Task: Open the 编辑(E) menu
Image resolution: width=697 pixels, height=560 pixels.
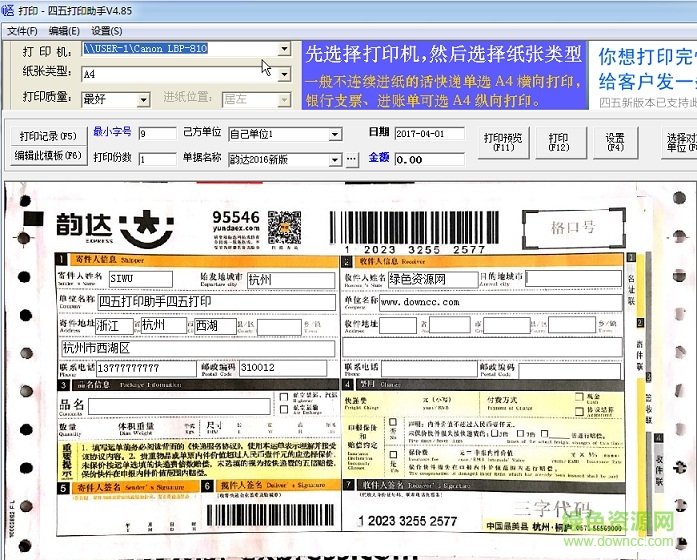Action: tap(65, 31)
